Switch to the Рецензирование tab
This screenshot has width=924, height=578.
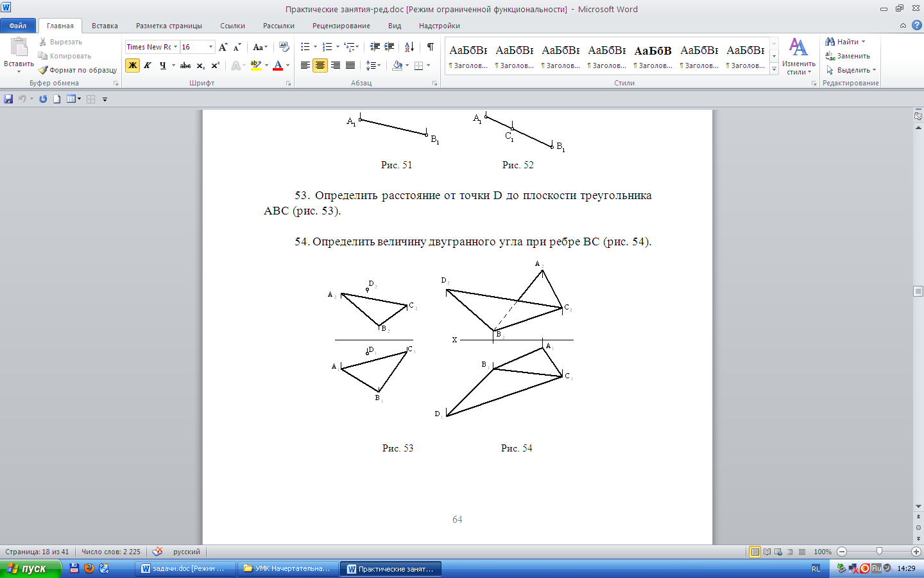[341, 26]
